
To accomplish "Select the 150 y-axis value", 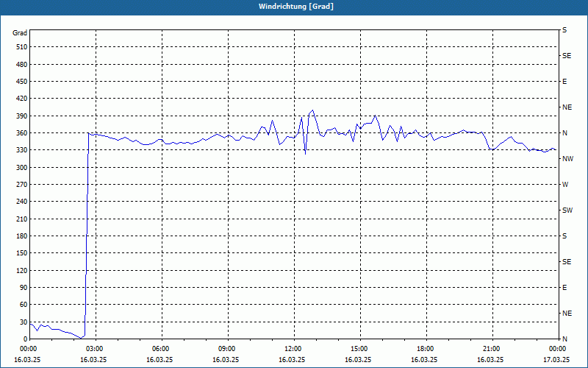I will [22, 253].
